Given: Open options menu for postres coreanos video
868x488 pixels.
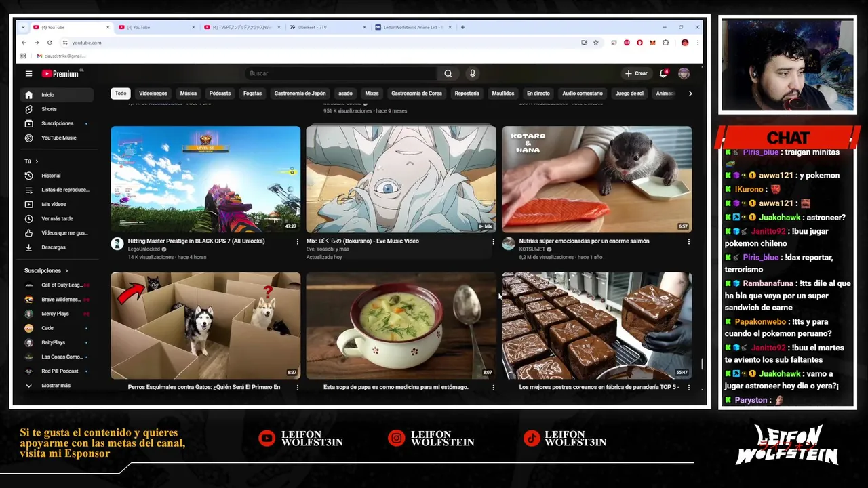Looking at the screenshot, I should point(689,388).
